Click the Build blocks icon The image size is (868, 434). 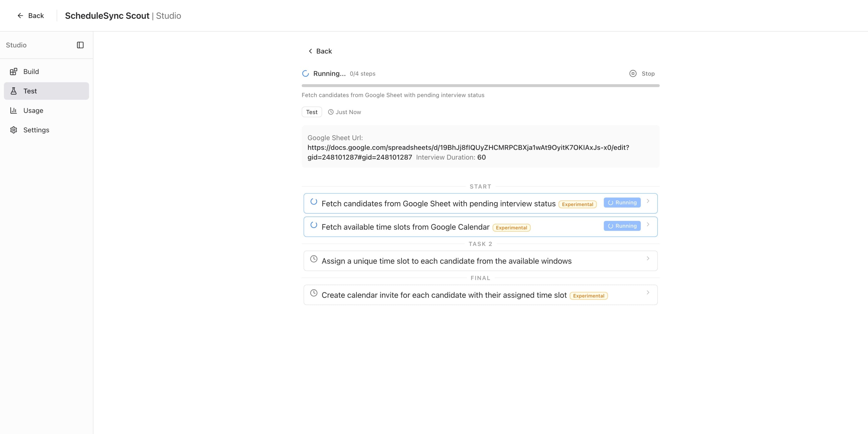[14, 71]
